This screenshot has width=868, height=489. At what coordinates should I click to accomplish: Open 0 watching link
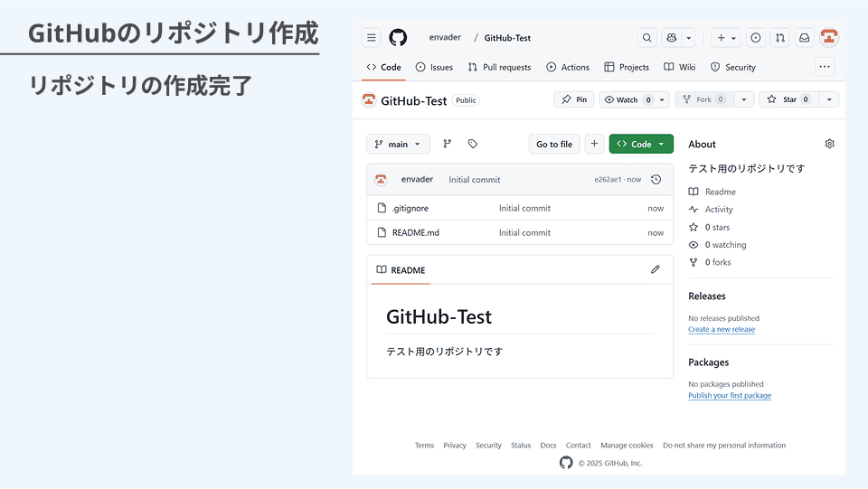click(x=717, y=245)
